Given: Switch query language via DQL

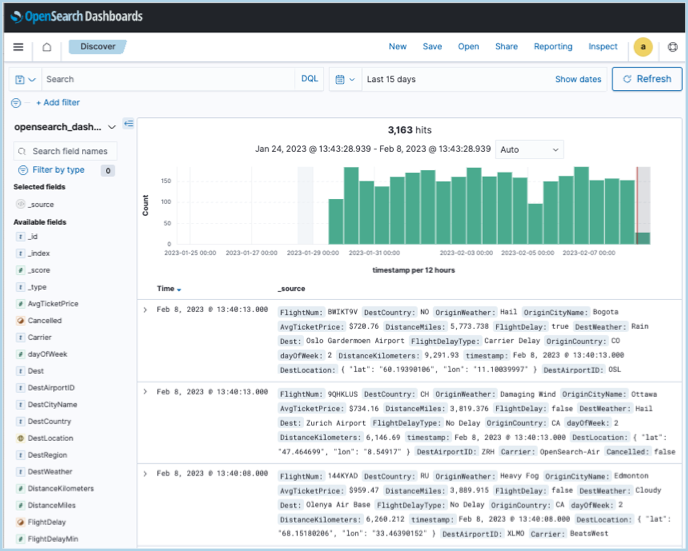Looking at the screenshot, I should pos(309,79).
